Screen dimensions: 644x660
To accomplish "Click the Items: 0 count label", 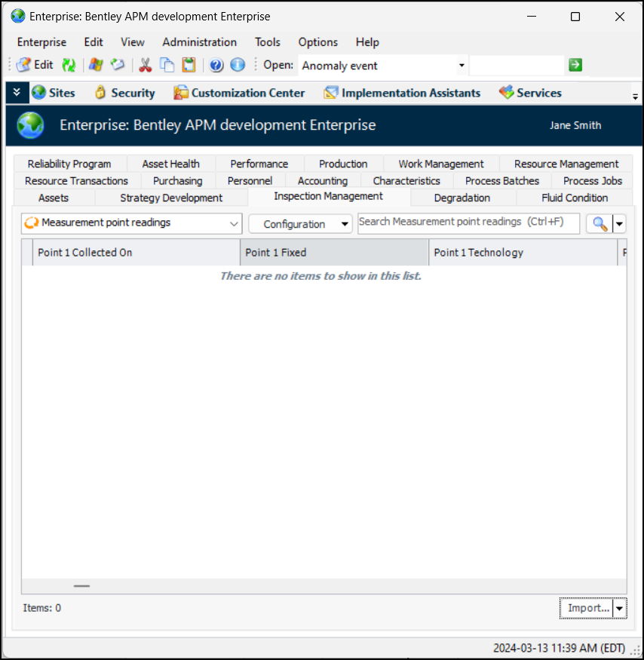I will 41,608.
